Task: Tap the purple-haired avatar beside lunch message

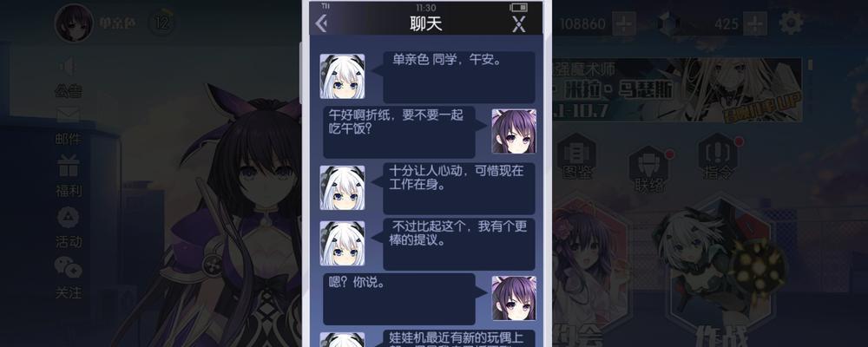Action: 514,131
